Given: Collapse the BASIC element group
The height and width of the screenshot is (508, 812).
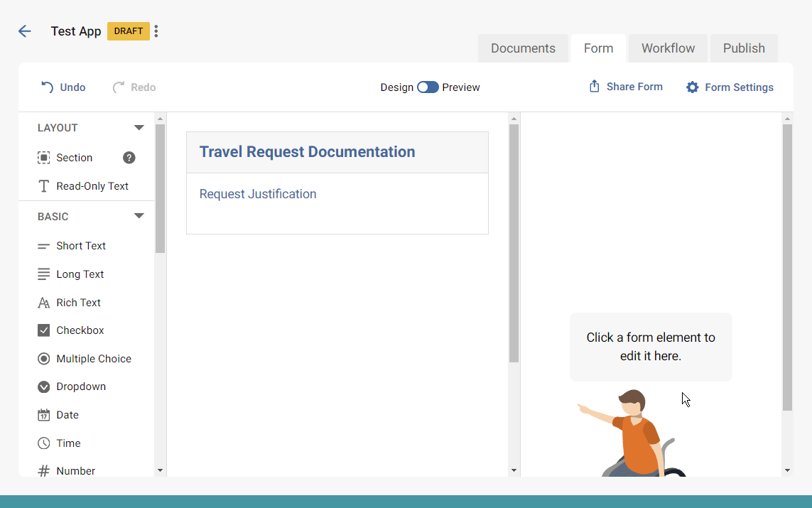Looking at the screenshot, I should (x=139, y=215).
